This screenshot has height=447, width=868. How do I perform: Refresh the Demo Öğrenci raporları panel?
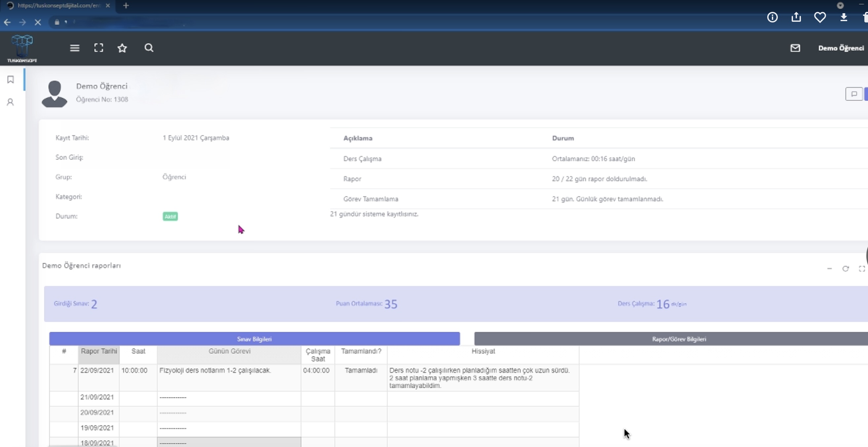[846, 269]
